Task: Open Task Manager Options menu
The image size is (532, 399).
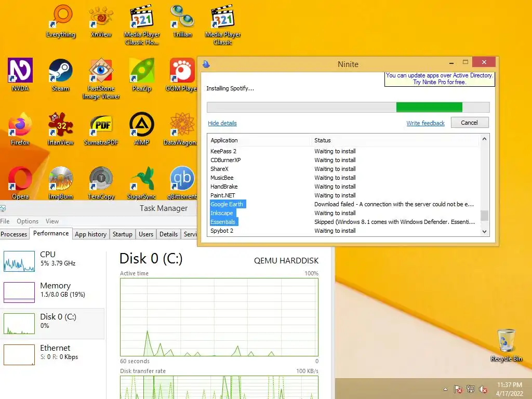Action: pos(28,221)
